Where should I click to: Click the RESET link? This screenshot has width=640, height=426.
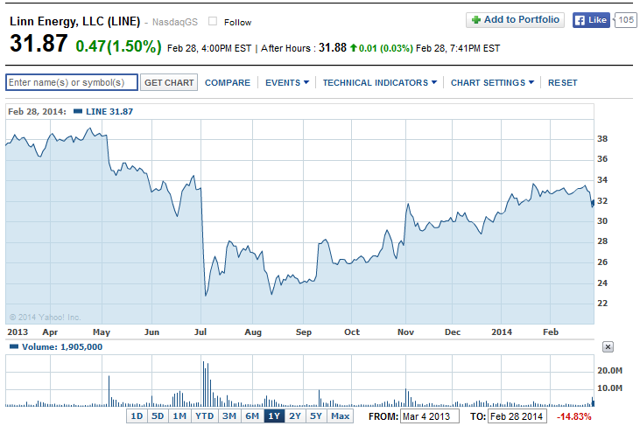tap(562, 83)
